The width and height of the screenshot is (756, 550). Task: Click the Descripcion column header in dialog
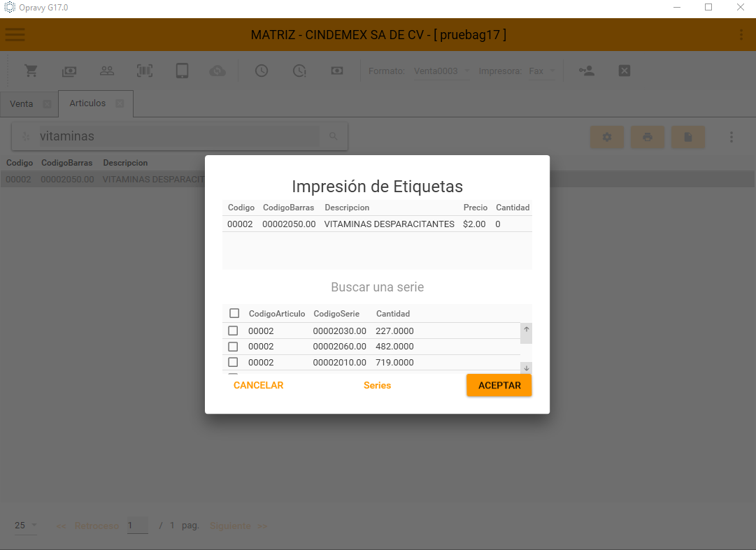(x=347, y=208)
